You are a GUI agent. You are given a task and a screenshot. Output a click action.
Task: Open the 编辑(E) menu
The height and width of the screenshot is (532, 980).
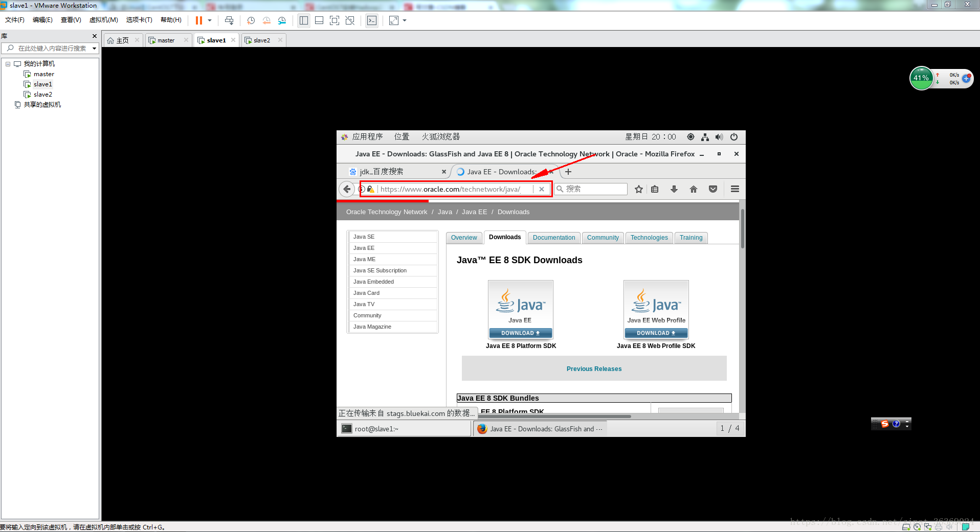pyautogui.click(x=42, y=20)
